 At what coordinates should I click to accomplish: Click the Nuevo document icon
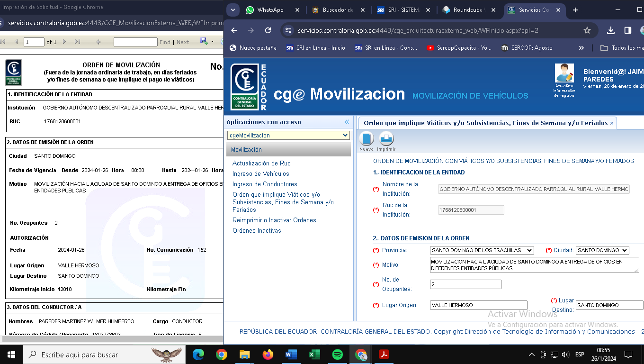(x=366, y=139)
